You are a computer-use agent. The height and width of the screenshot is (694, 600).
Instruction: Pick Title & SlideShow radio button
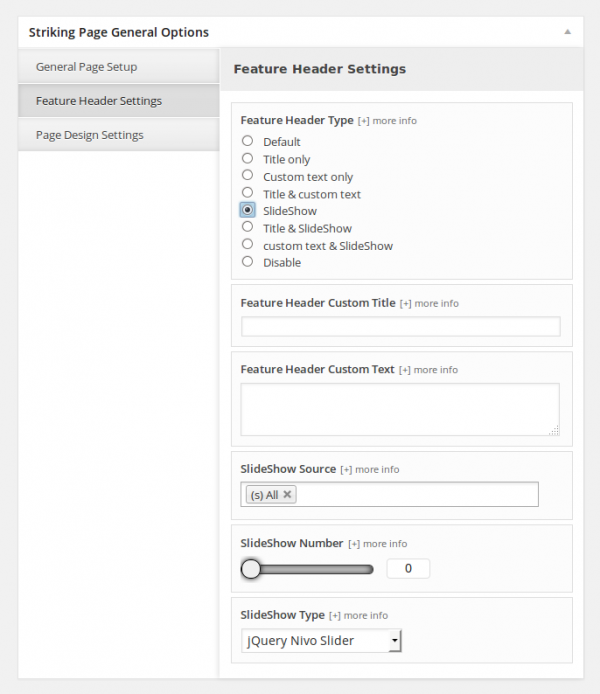pyautogui.click(x=247, y=227)
